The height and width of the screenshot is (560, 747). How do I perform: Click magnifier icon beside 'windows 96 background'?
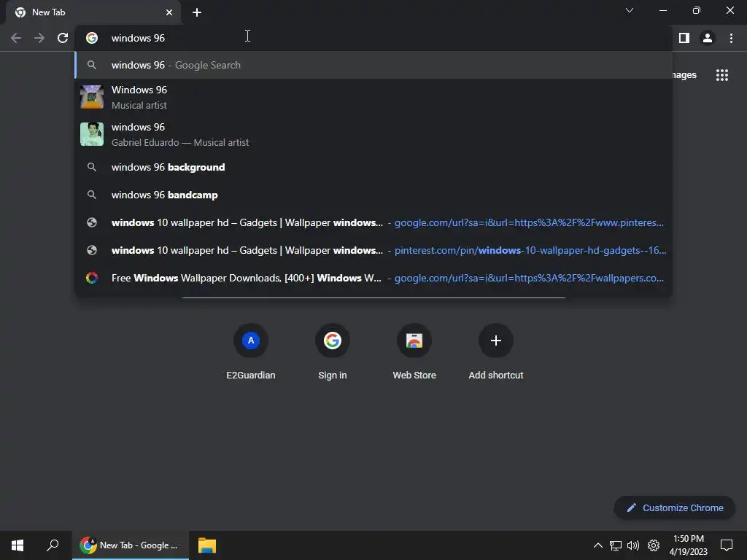[92, 167]
